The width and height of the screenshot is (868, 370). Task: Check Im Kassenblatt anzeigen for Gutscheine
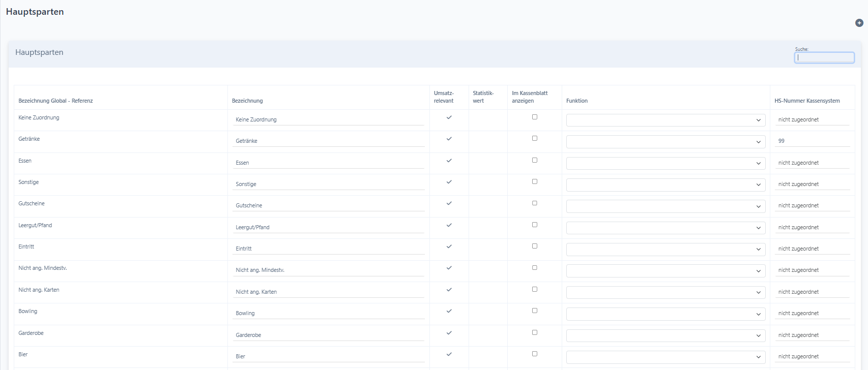535,203
